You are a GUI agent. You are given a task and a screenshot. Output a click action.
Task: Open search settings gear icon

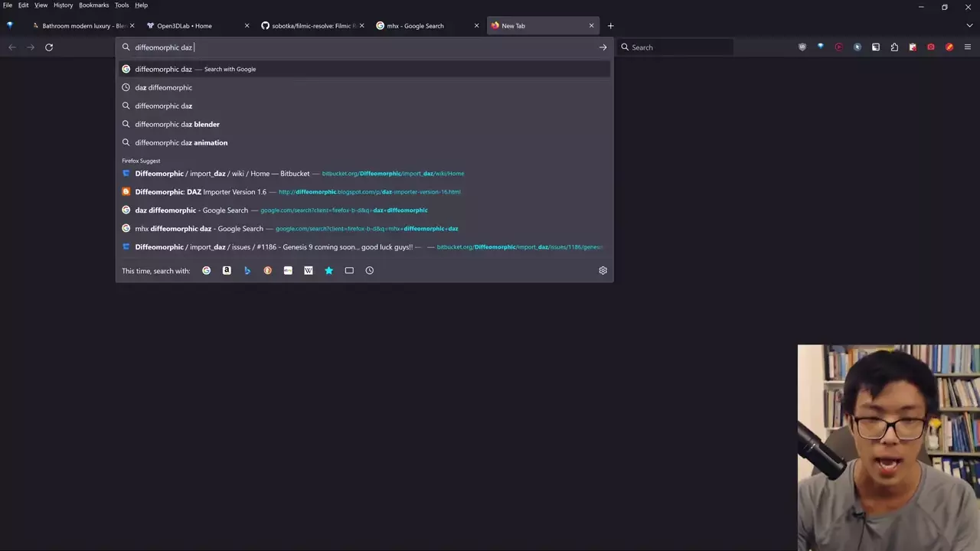603,270
